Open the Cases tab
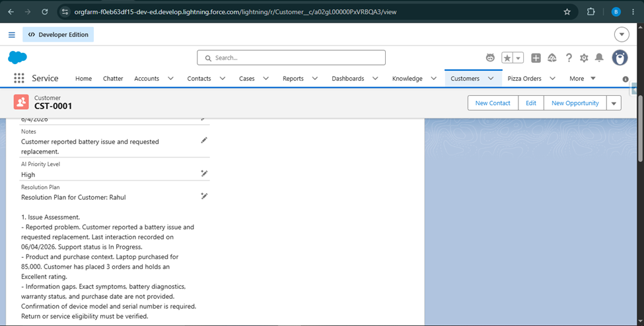The image size is (644, 326). coord(247,79)
